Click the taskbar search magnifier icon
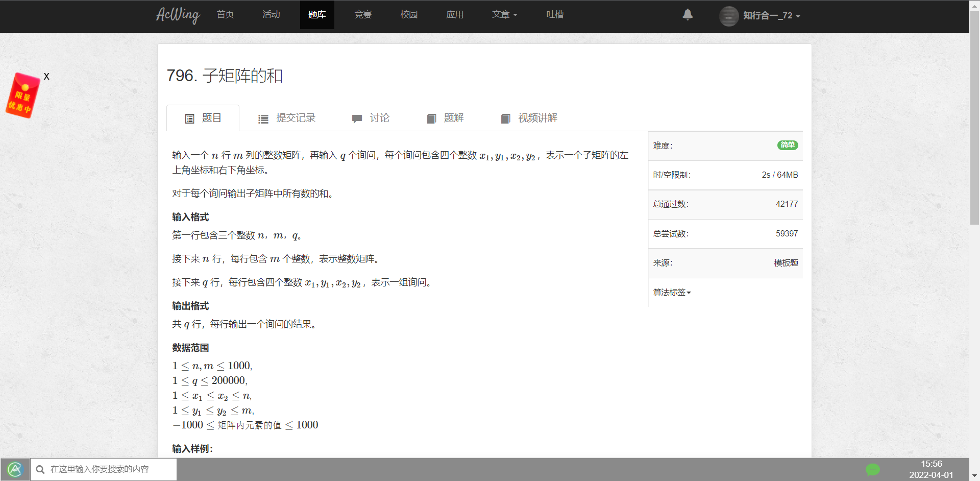Screen dimensions: 980x481 pos(40,469)
